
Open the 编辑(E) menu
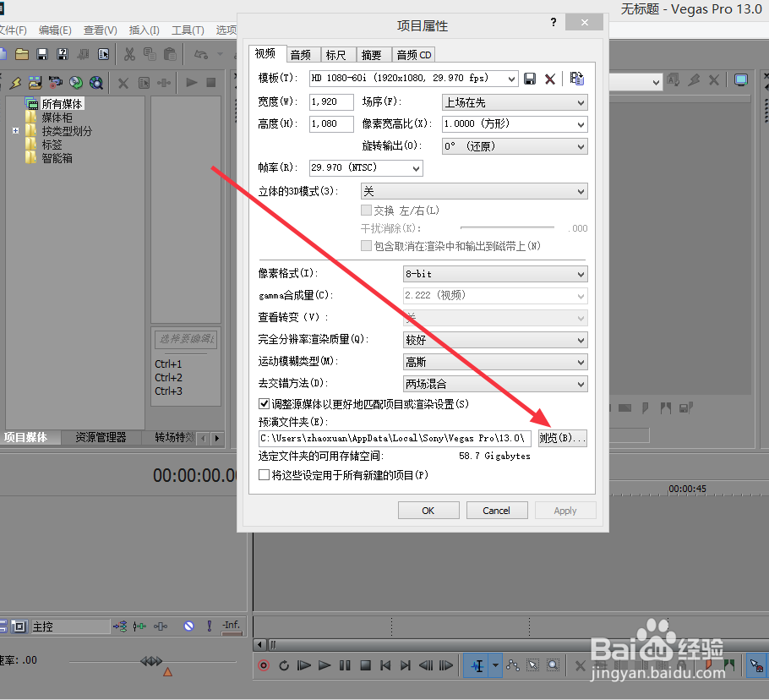click(55, 30)
